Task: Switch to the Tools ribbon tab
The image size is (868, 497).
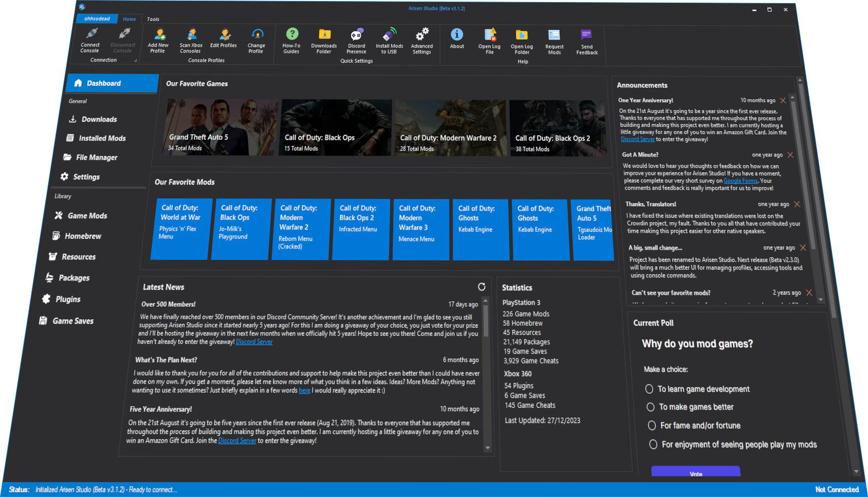Action: [x=153, y=20]
